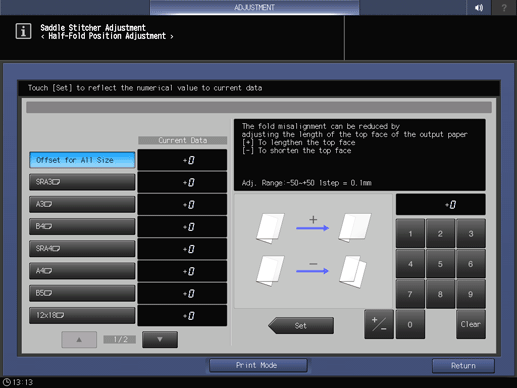Open Print Mode
This screenshot has height=388, width=517.
[258, 365]
